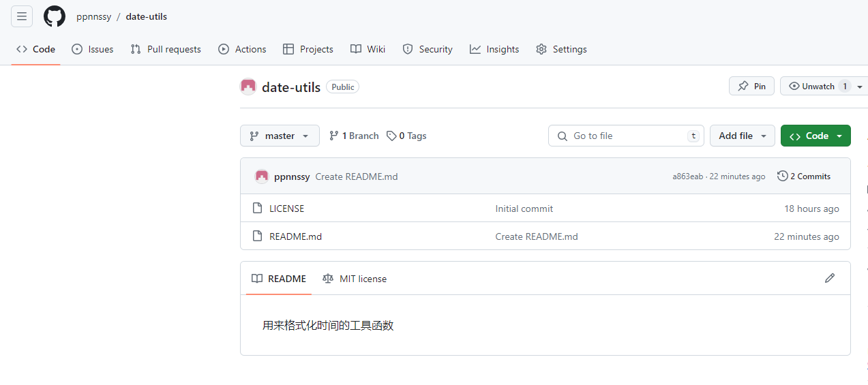This screenshot has height=385, width=868.
Task: Open the Settings tab
Action: pyautogui.click(x=561, y=49)
